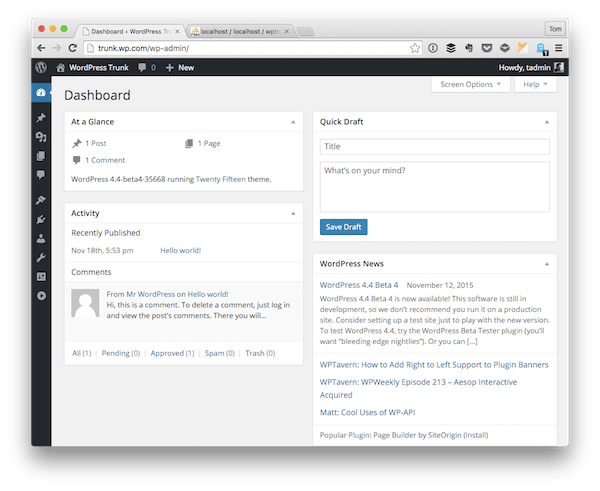Open Matt: Cool Uses of WP-API link
Image resolution: width=600 pixels, height=491 pixels.
367,413
